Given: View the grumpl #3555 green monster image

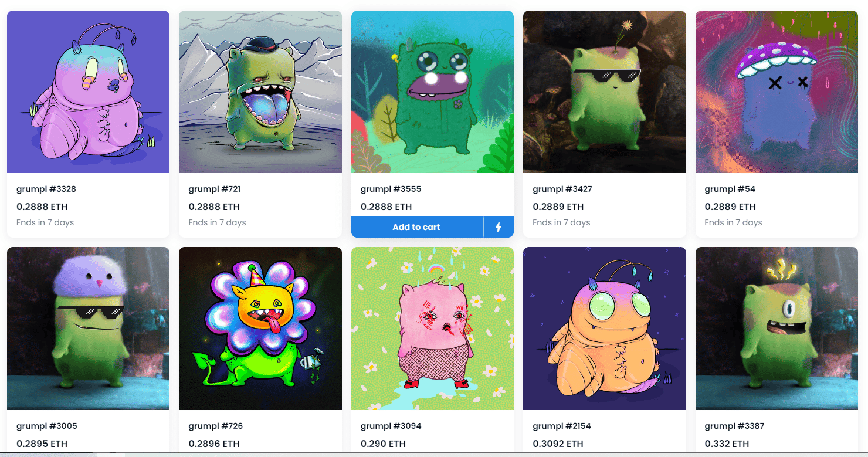Looking at the screenshot, I should coord(432,92).
